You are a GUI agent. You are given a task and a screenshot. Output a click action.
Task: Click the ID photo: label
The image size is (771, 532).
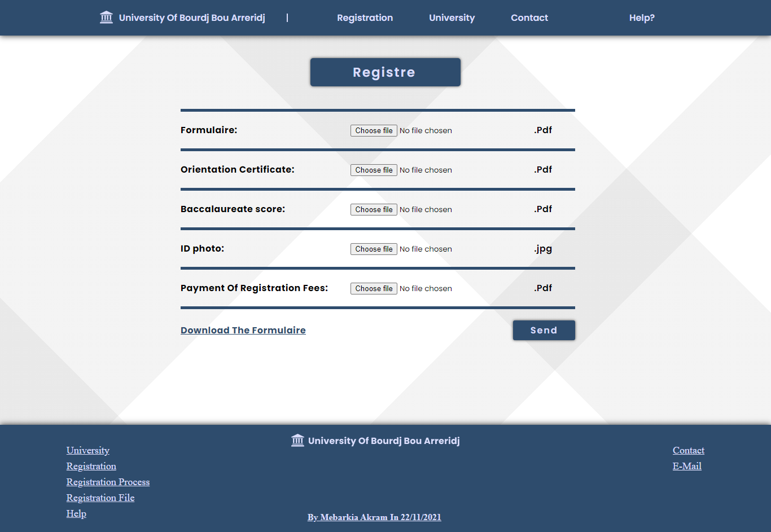[x=202, y=248]
